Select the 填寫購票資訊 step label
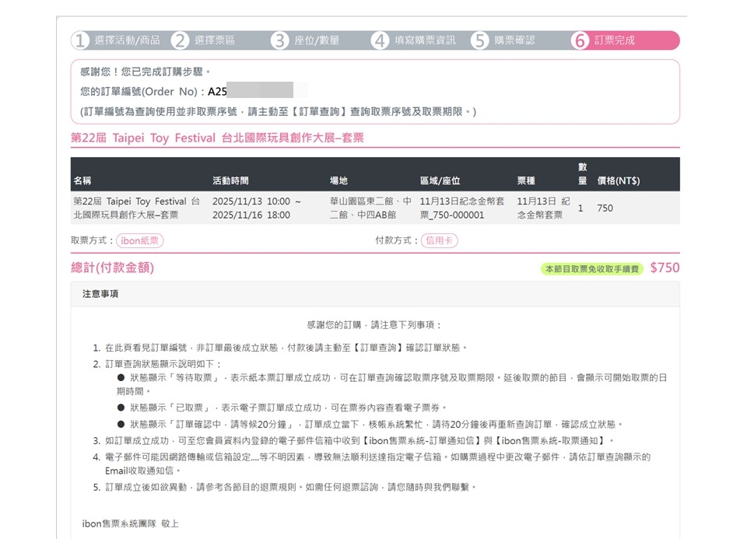 425,40
